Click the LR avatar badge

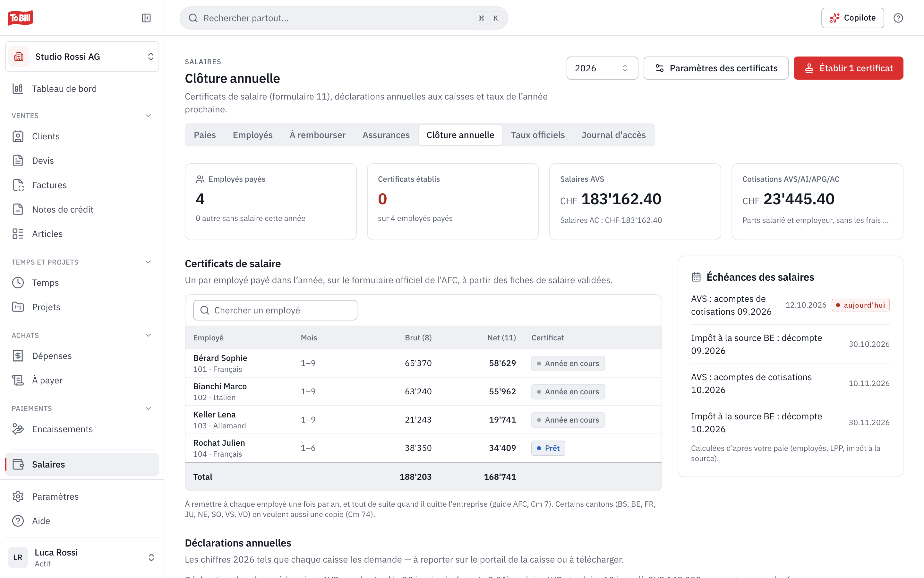(x=18, y=557)
